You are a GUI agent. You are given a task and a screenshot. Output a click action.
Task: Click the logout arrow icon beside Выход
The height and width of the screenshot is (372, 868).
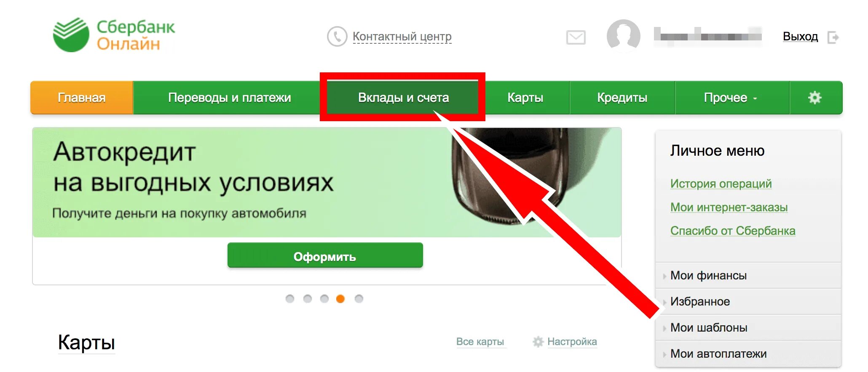[833, 37]
